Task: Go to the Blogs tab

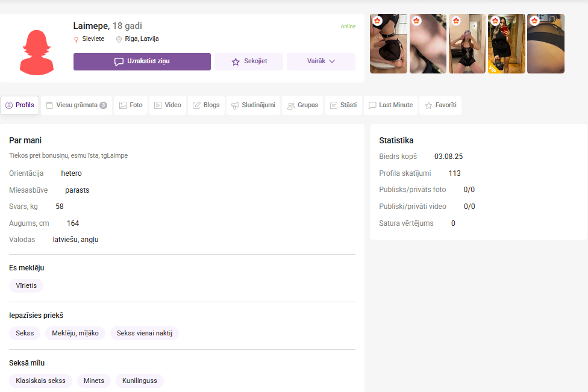Action: point(206,105)
